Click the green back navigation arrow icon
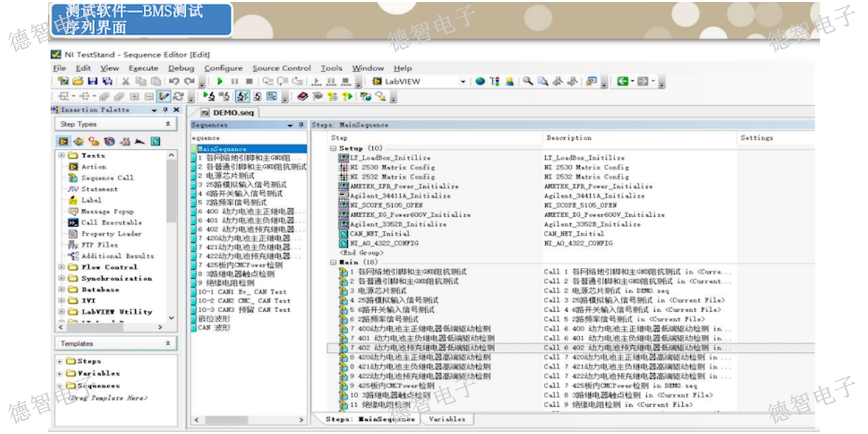The image size is (868, 434). 623,81
